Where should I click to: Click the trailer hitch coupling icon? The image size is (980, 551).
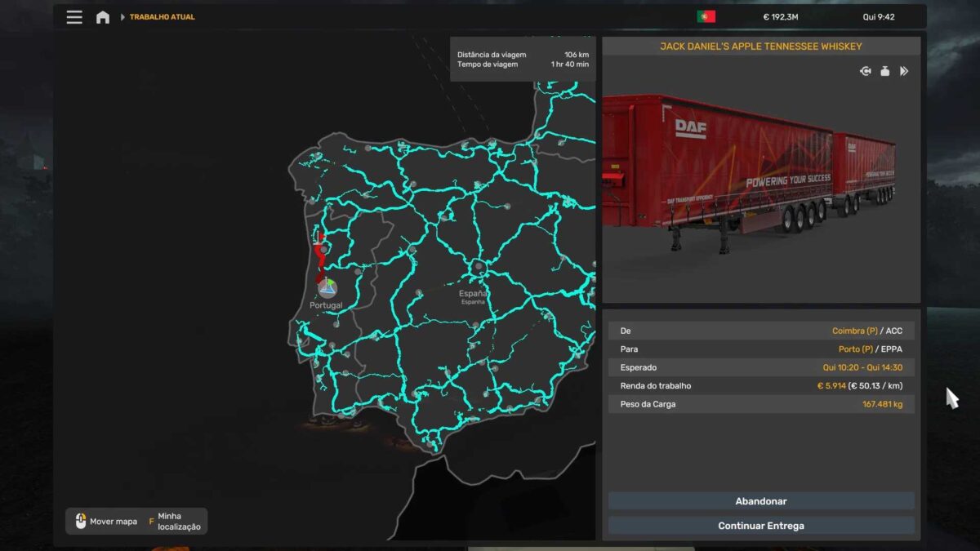866,72
